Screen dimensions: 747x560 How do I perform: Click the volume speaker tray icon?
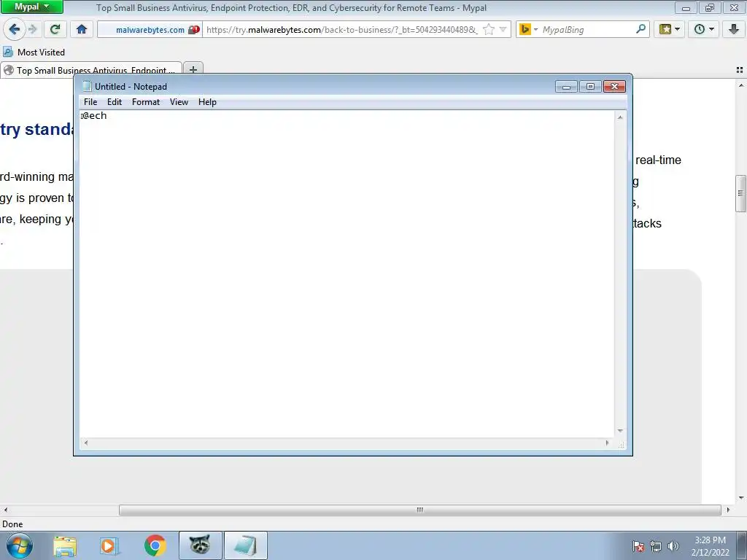point(673,546)
